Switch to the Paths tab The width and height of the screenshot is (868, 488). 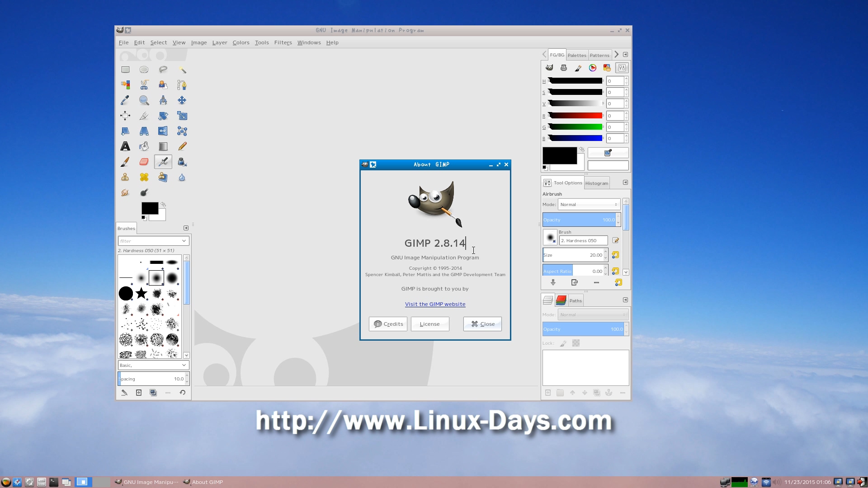click(x=576, y=300)
